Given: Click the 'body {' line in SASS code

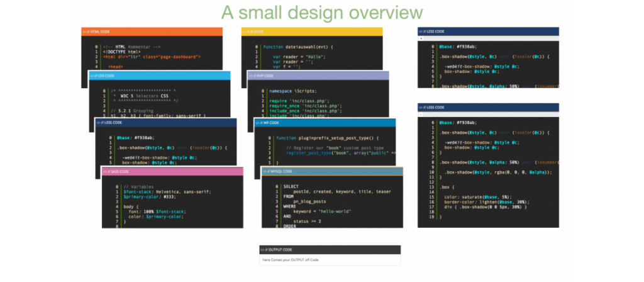Looking at the screenshot, I should [x=131, y=206].
